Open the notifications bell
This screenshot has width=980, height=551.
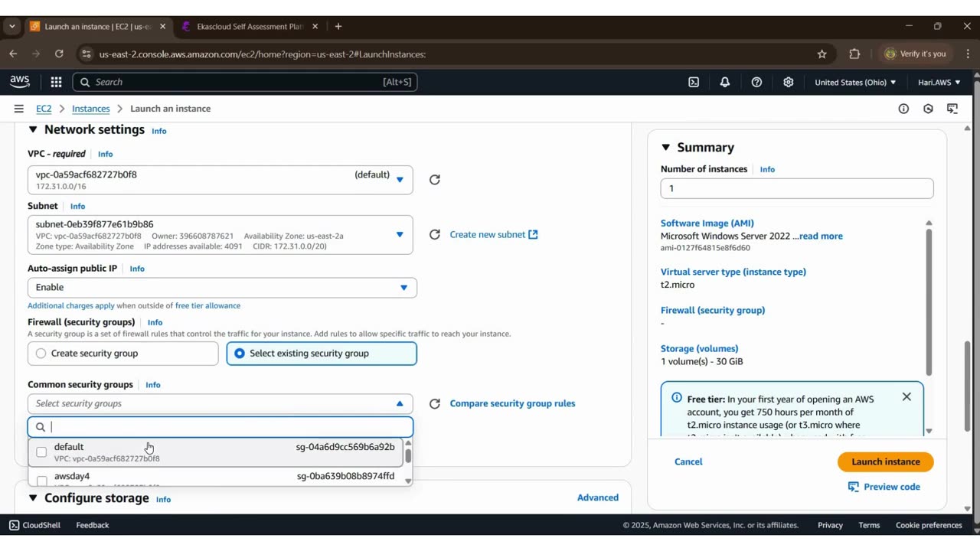coord(725,82)
